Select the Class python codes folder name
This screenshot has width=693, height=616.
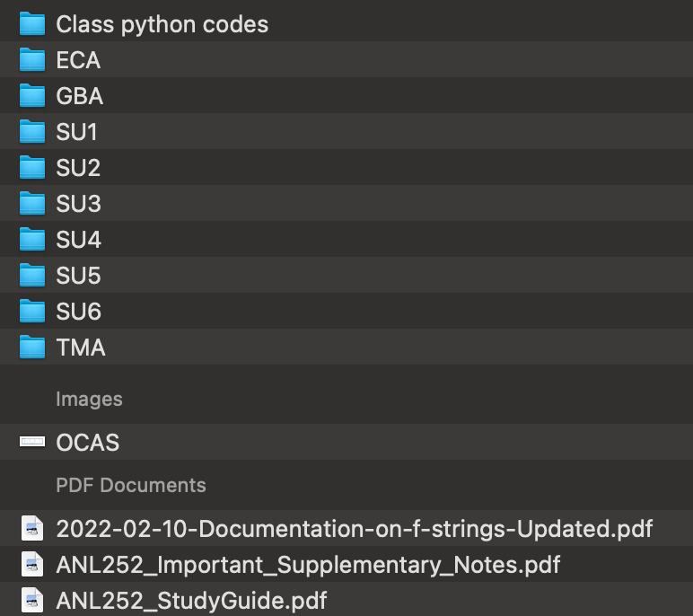162,24
